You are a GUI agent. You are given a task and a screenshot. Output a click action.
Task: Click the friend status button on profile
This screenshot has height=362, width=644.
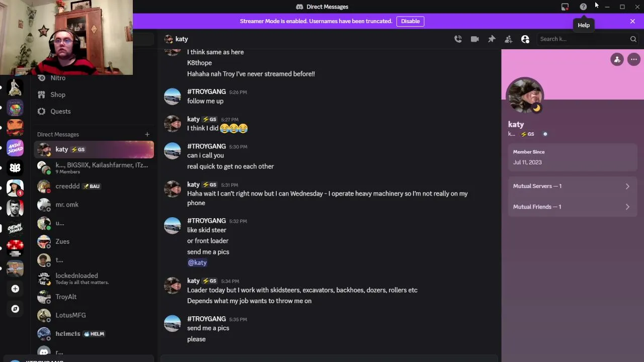pyautogui.click(x=617, y=59)
